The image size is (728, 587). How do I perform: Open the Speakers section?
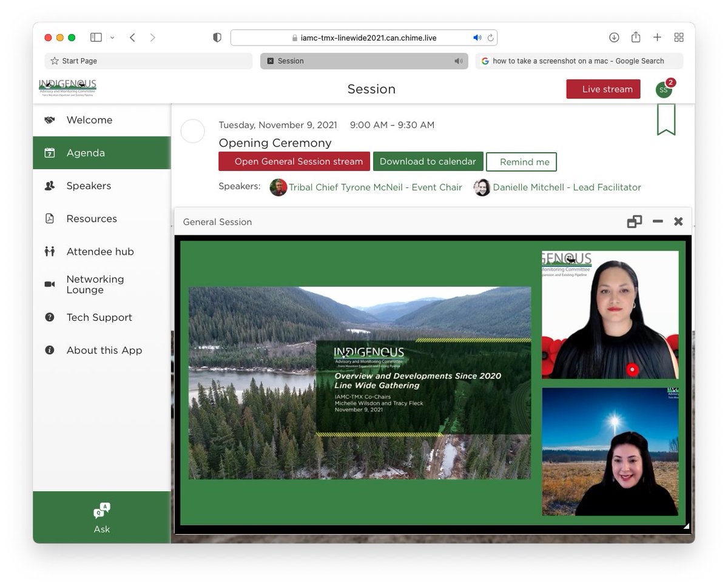tap(102, 186)
